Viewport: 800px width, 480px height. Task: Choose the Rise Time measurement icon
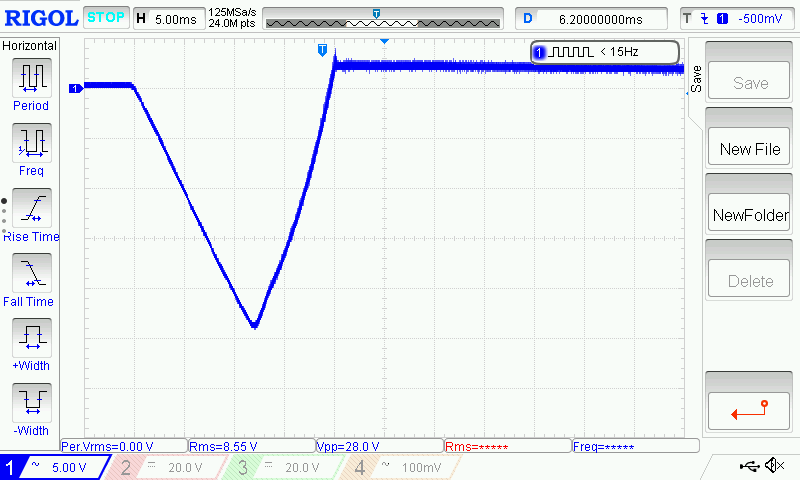[x=31, y=208]
